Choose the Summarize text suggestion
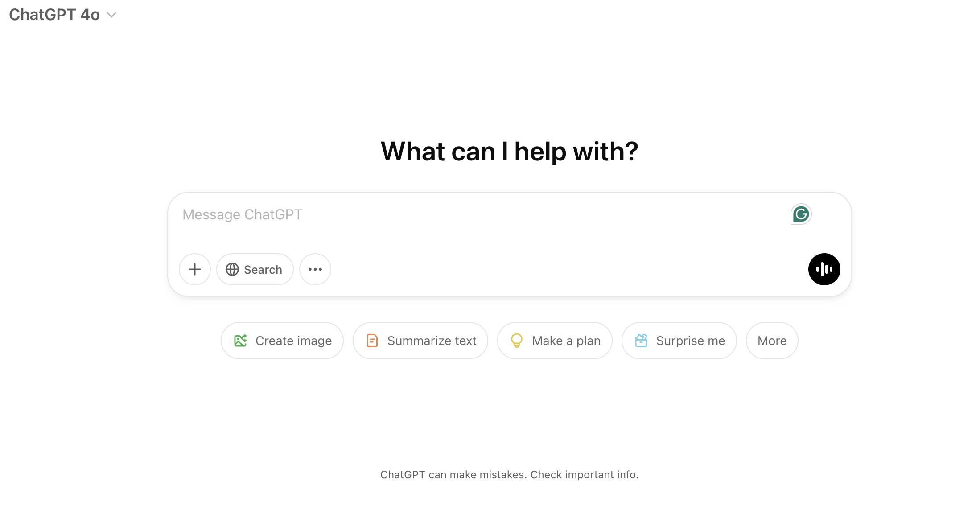The image size is (980, 510). pos(420,340)
